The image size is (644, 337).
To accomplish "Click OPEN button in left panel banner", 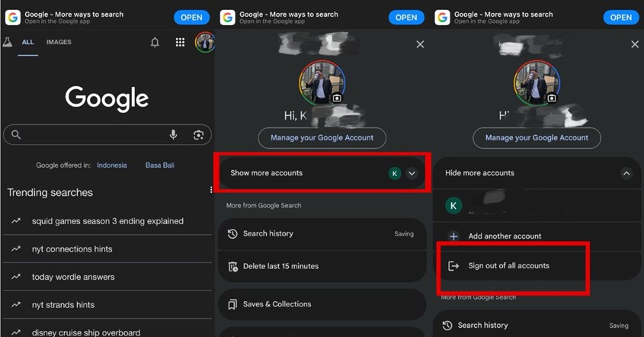I will pyautogui.click(x=191, y=18).
